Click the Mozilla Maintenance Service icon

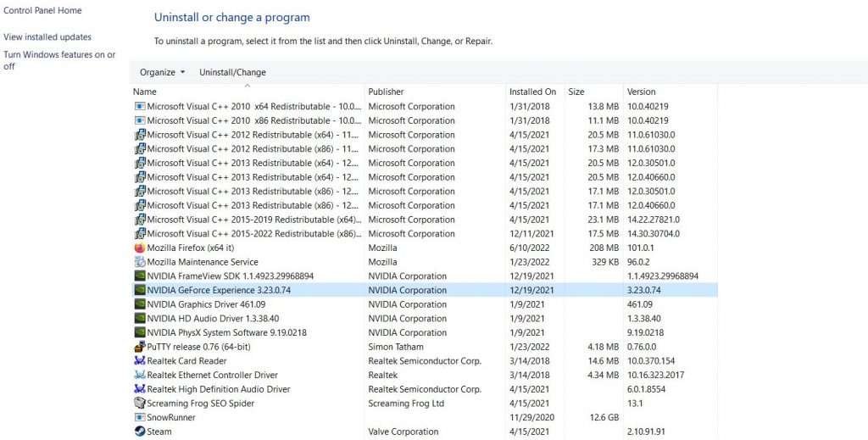pos(140,262)
